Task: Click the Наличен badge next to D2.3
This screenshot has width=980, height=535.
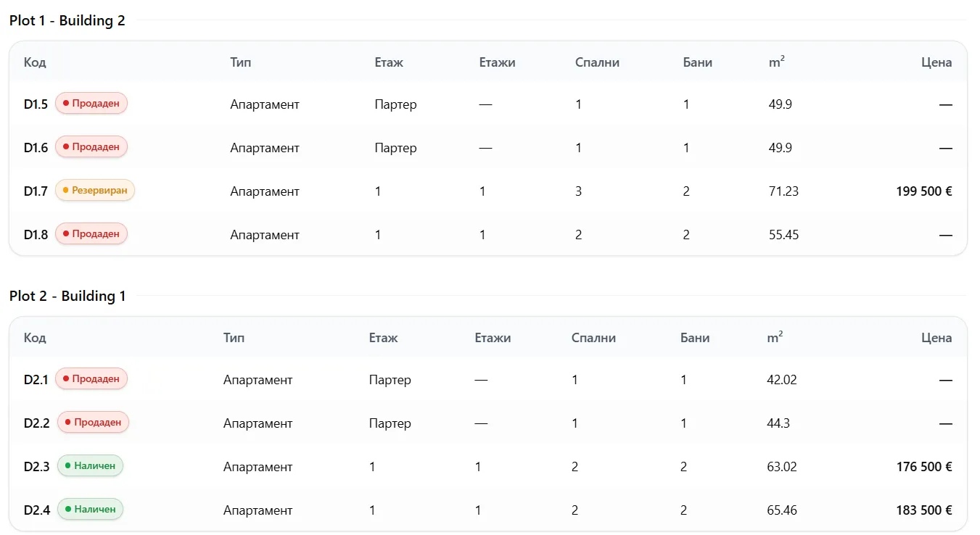Action: (91, 465)
